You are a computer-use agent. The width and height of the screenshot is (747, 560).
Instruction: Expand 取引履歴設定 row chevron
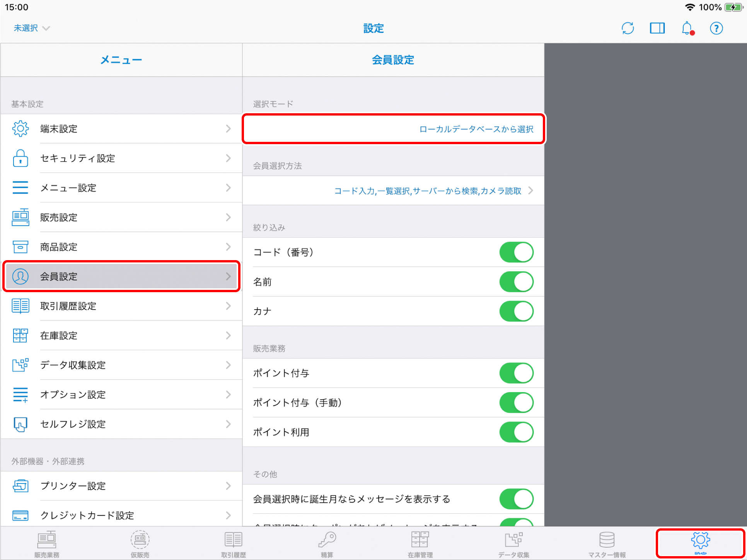point(229,306)
